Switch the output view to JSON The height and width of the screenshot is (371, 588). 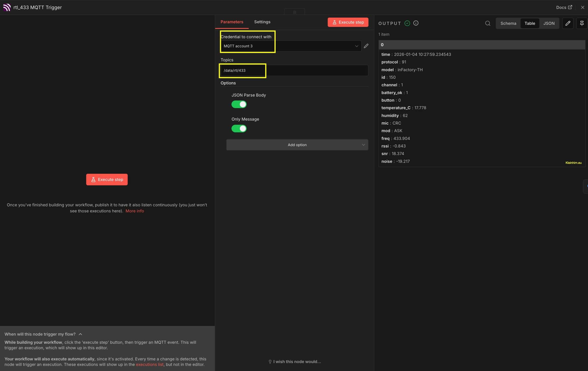coord(549,23)
